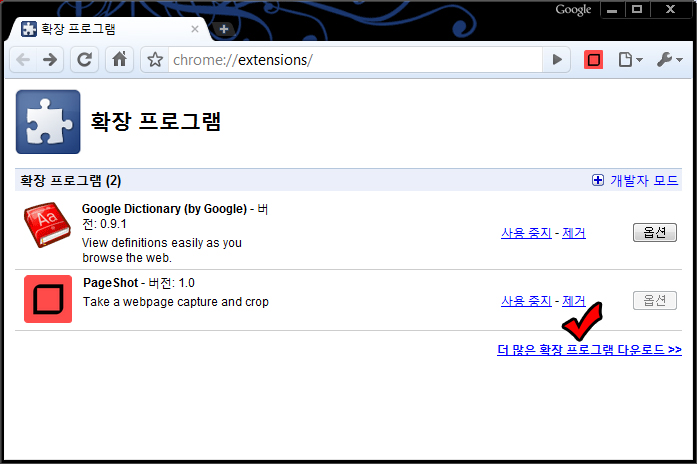The height and width of the screenshot is (464, 697).
Task: Click the 확장 프로그램 tab favicon
Action: coord(29,29)
